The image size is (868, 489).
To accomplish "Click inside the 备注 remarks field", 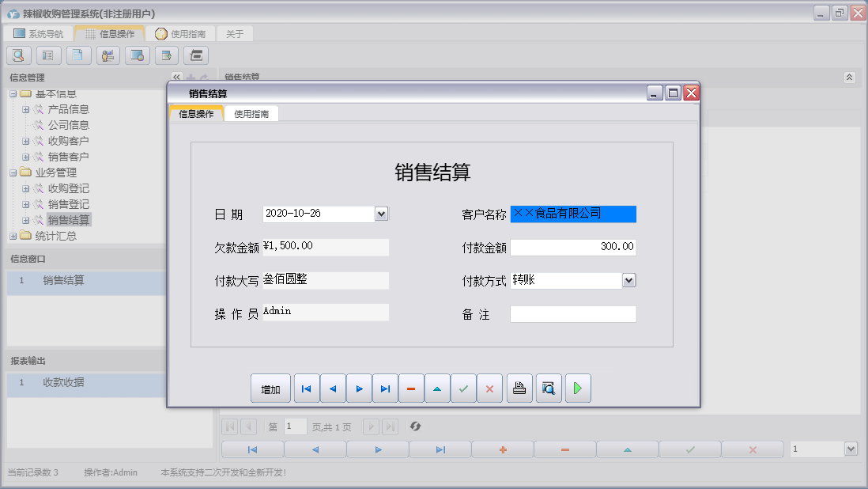I will pyautogui.click(x=573, y=314).
